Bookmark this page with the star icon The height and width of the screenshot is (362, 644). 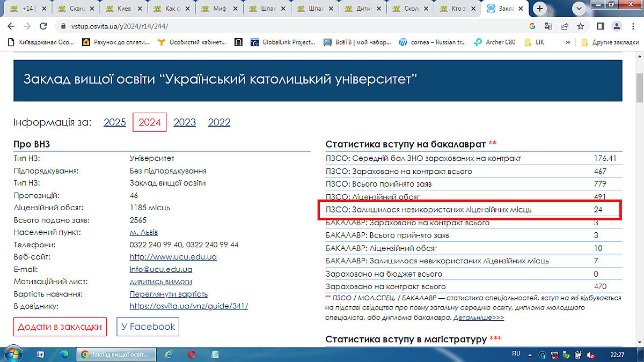581,26
